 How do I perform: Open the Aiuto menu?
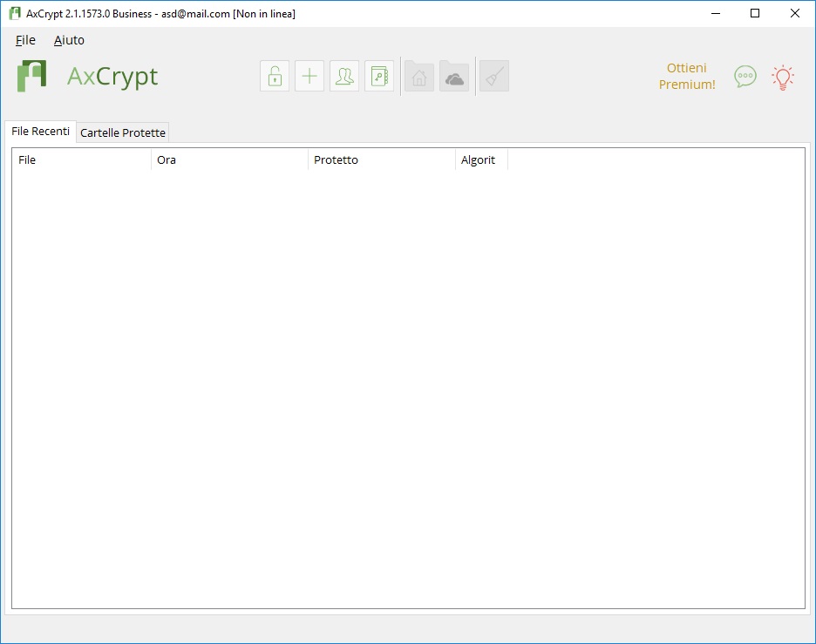tap(69, 40)
